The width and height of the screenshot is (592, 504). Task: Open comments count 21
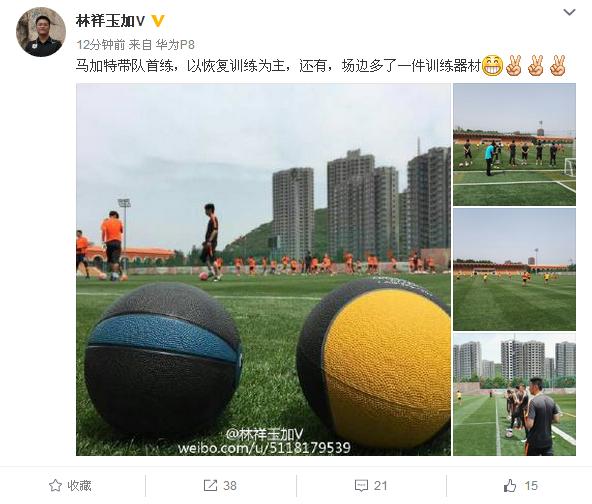click(x=381, y=486)
